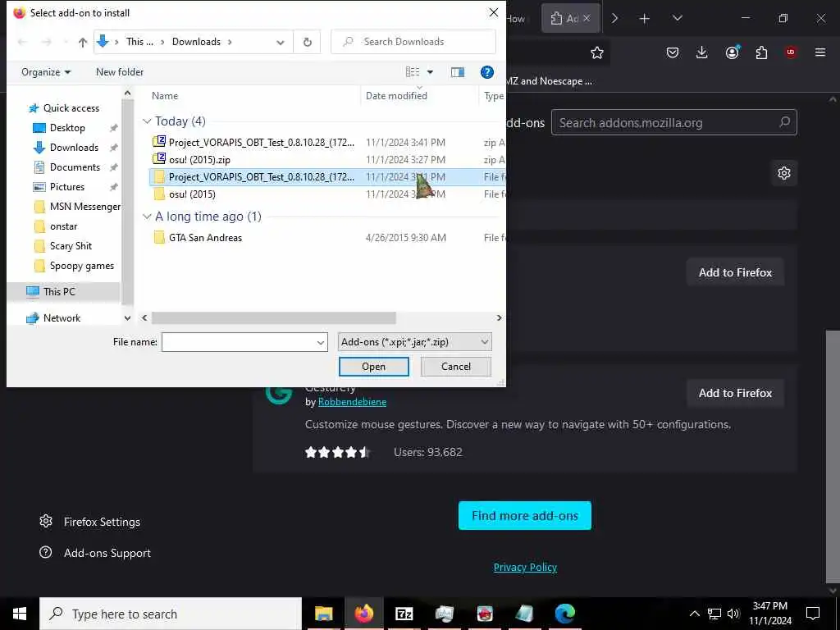The width and height of the screenshot is (840, 630).
Task: Select This PC in navigation pane
Action: tap(59, 291)
